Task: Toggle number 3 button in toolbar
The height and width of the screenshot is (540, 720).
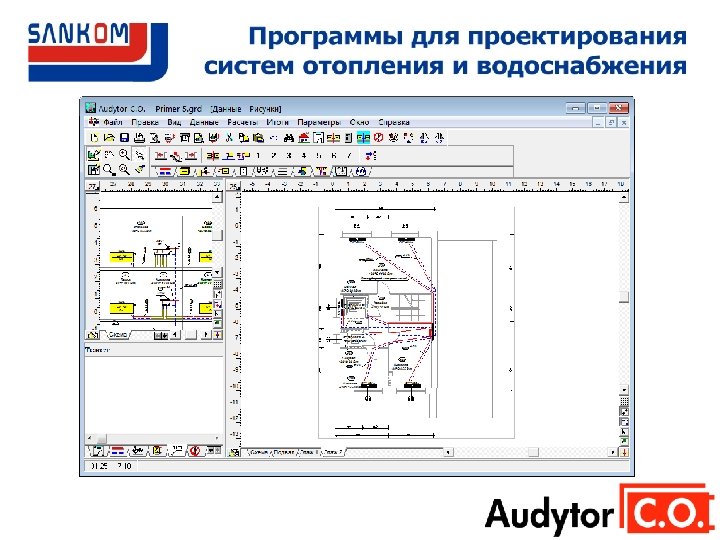Action: [x=289, y=155]
